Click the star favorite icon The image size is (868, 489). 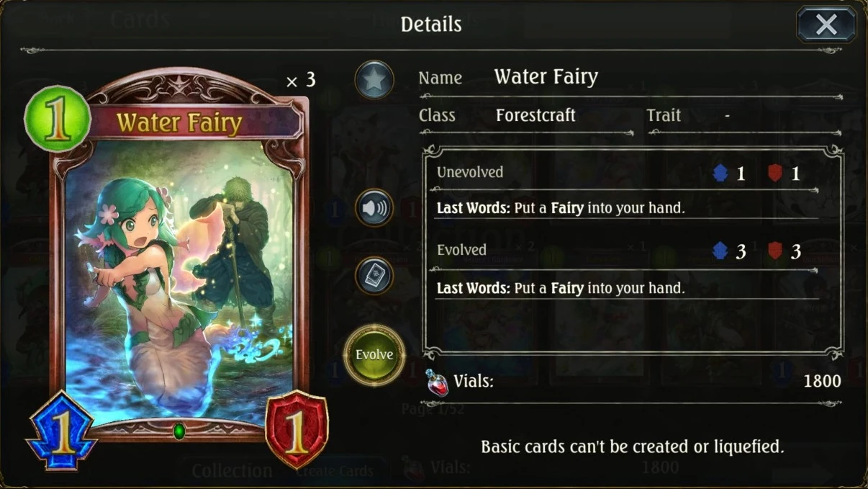click(374, 79)
